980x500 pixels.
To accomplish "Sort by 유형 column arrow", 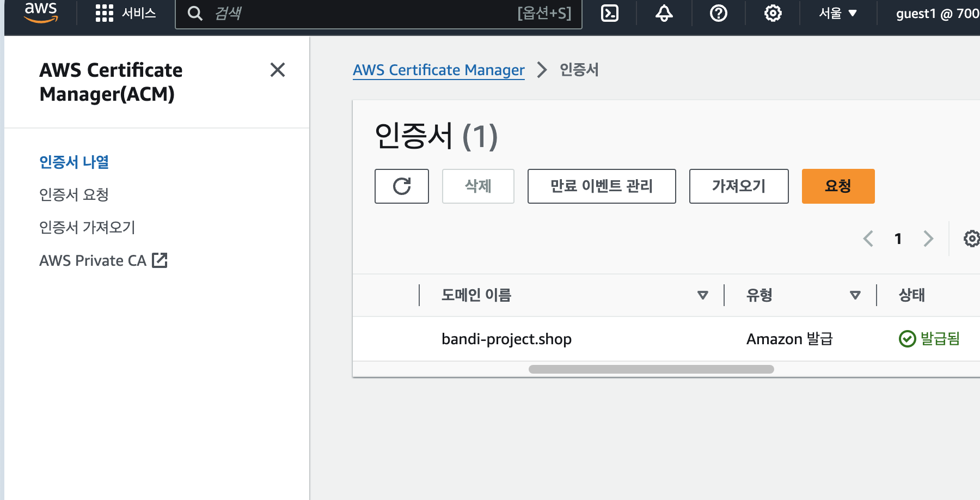I will [855, 295].
